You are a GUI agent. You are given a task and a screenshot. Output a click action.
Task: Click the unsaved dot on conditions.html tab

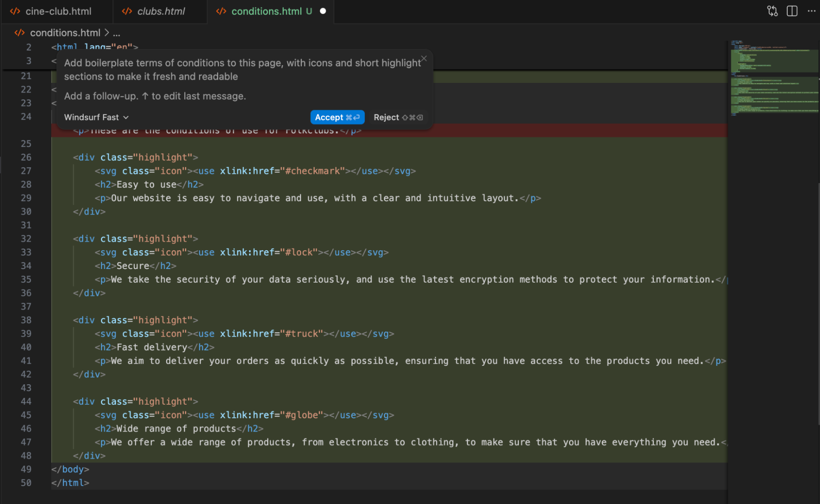tap(323, 11)
